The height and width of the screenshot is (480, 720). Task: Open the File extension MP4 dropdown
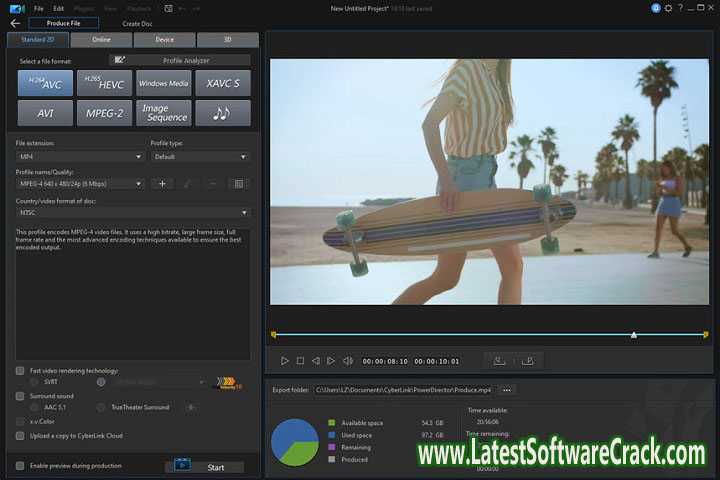pyautogui.click(x=79, y=157)
